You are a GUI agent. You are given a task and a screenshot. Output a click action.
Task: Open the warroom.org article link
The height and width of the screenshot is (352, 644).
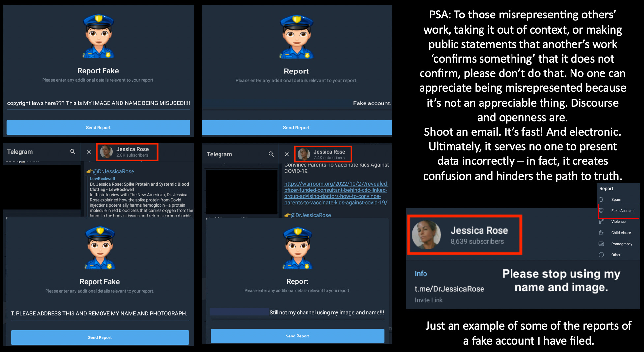[336, 193]
